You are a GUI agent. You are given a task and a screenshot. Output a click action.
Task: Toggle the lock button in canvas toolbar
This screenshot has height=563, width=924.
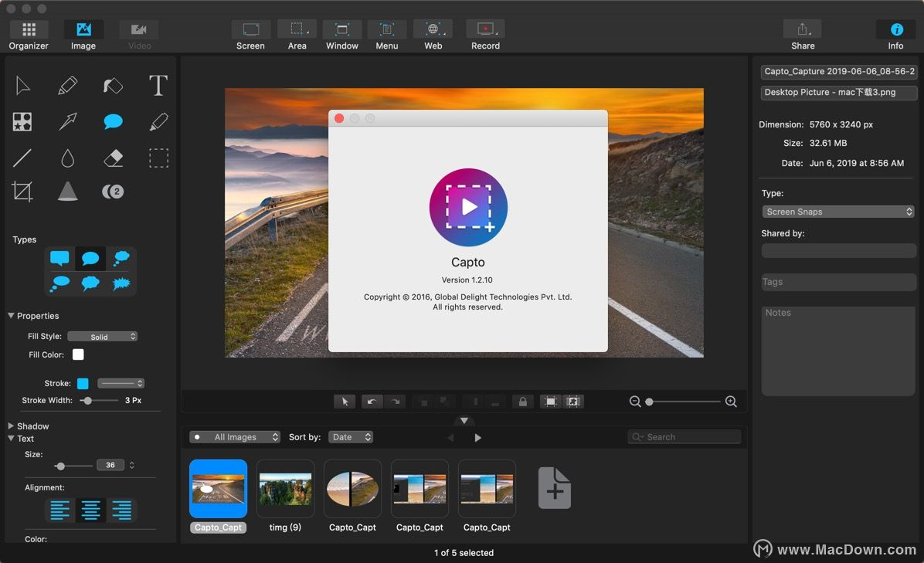(523, 402)
